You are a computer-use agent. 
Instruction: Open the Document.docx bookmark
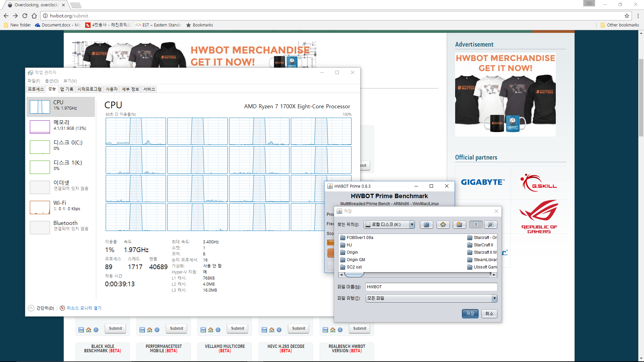coord(58,25)
